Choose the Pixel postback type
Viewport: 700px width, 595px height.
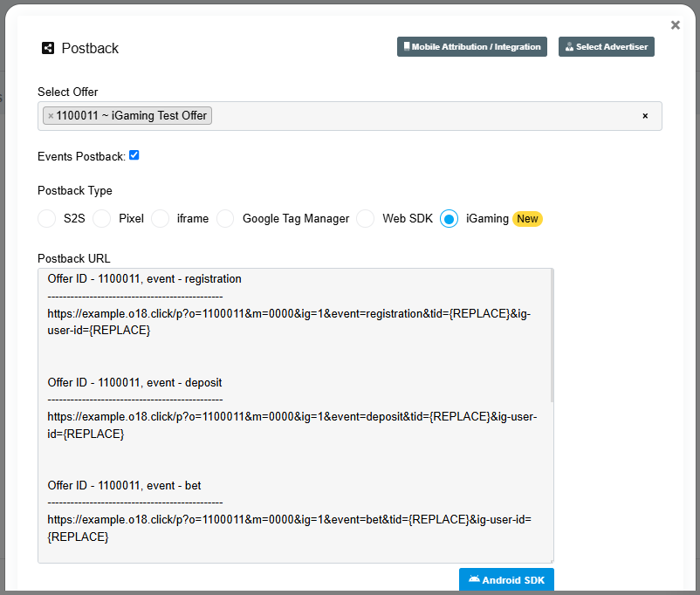102,219
